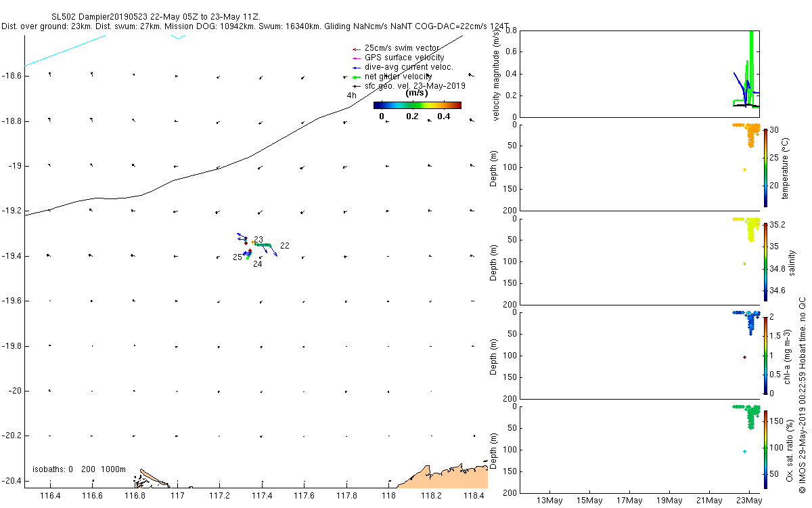The height and width of the screenshot is (508, 812).
Task: Click the glider track waypoint labeled 24
Action: (x=258, y=264)
